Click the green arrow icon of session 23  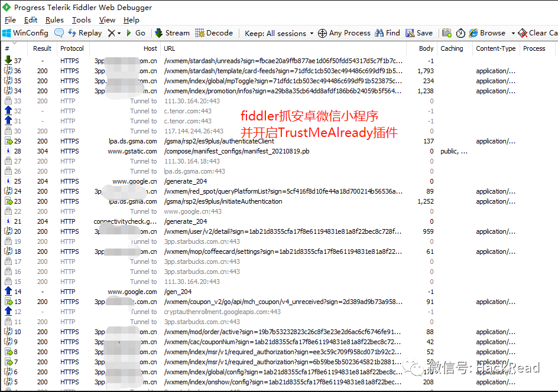[8, 201]
